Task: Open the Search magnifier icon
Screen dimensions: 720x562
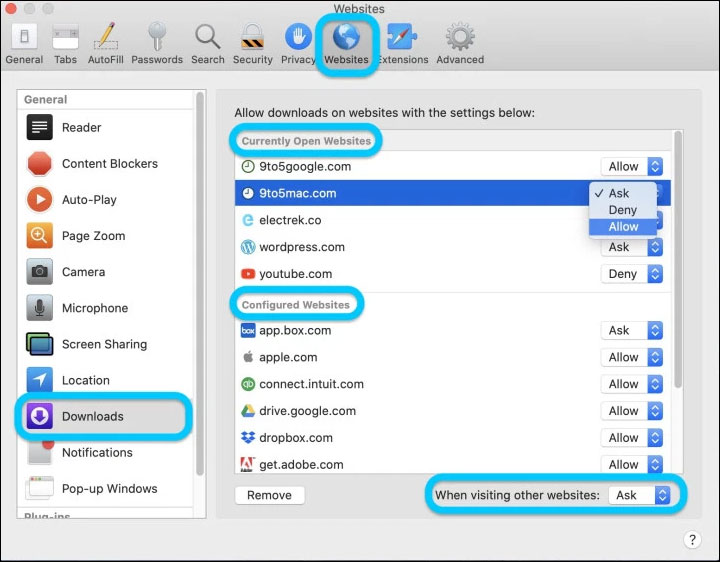Action: pyautogui.click(x=208, y=37)
